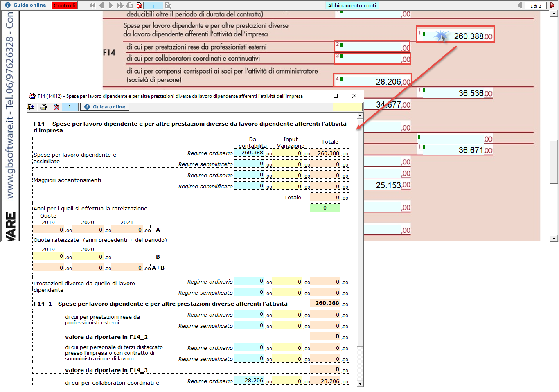This screenshot has height=392, width=559.
Task: Click the F14 dialog title bar icon
Action: point(32,96)
